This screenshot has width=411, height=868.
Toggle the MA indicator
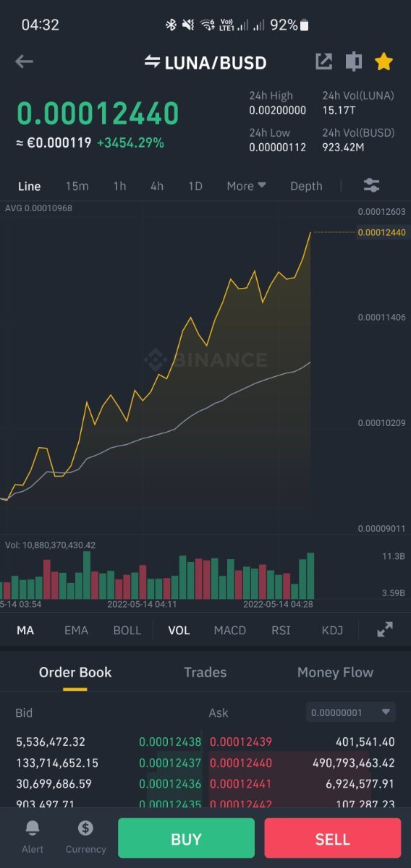tap(25, 630)
